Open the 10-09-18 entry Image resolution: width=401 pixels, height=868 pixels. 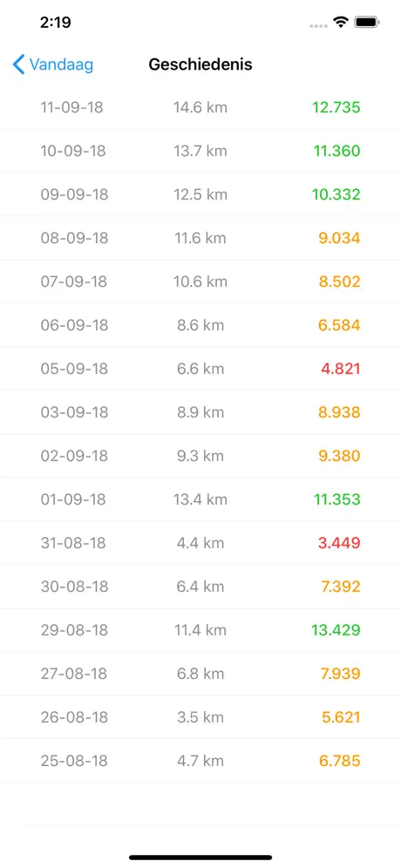click(x=200, y=151)
